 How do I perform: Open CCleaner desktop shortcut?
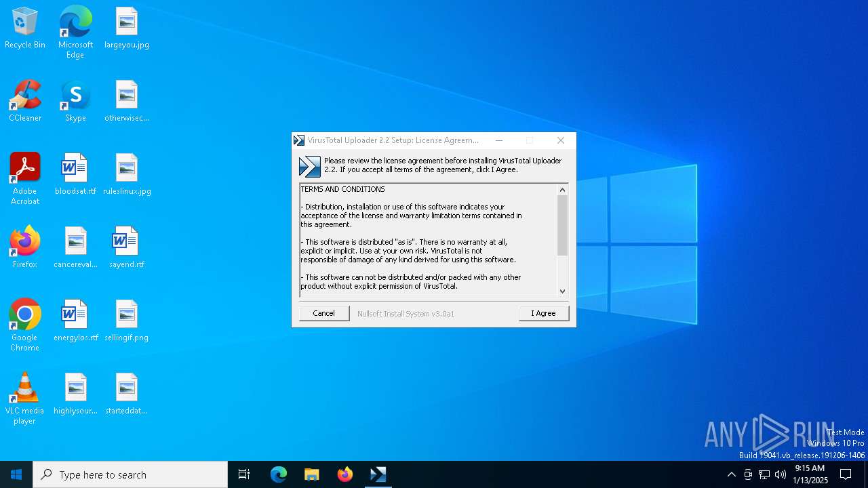(x=25, y=102)
